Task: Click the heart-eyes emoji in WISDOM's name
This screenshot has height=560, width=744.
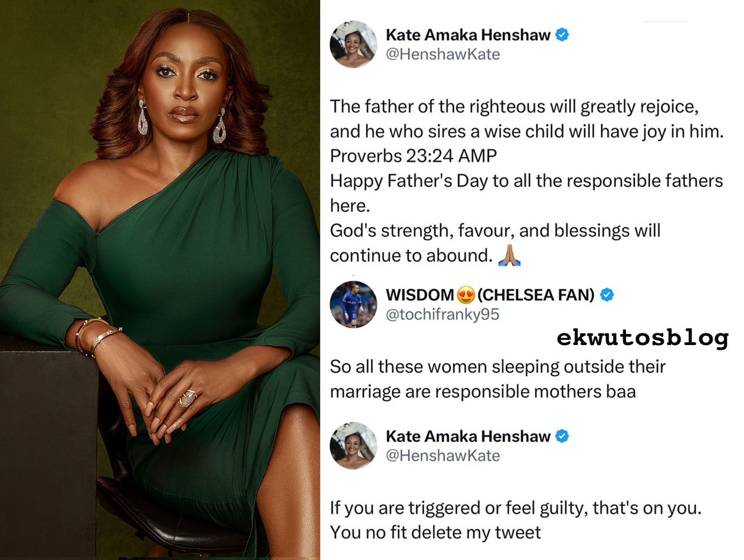Action: (466, 295)
